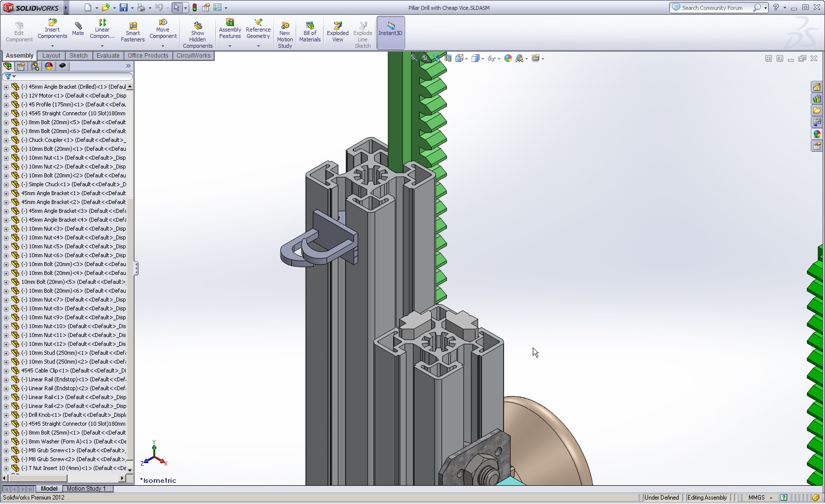Open the Assembly Features dropdown arrow
This screenshot has width=825, height=504.
pyautogui.click(x=230, y=46)
